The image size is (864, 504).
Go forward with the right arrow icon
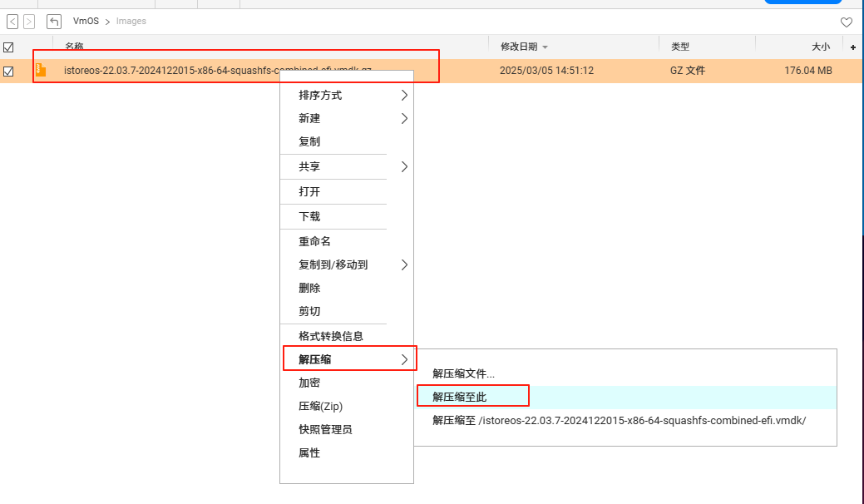point(29,22)
